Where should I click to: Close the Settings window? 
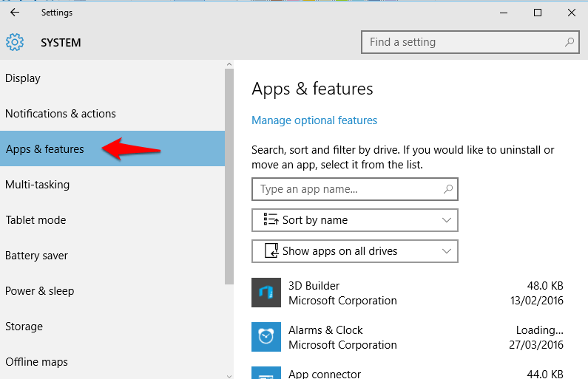click(572, 13)
